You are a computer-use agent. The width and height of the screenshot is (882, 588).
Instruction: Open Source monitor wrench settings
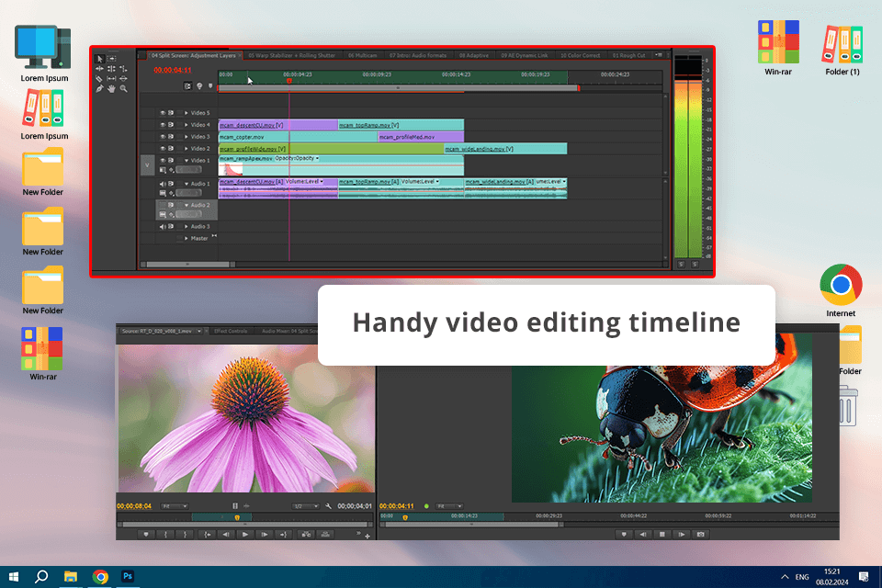[328, 506]
